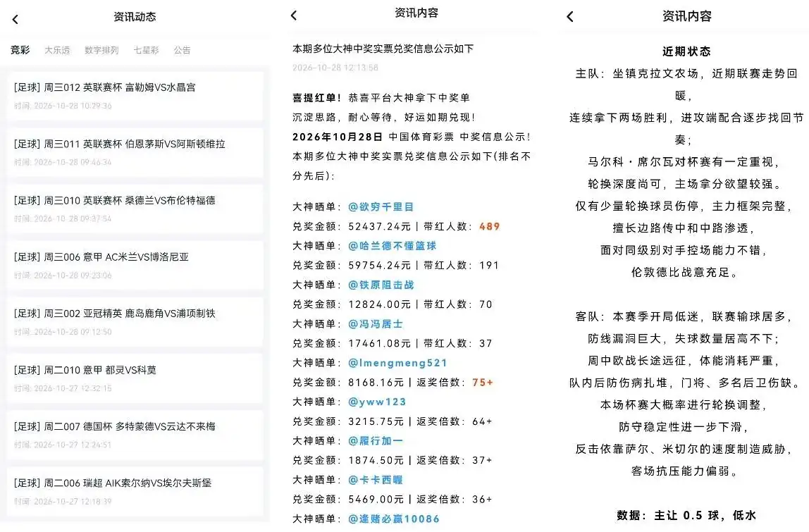
Task: Open 周二006 瑞超 AIK索尔纳VS埃尔夫斯堡 article
Action: coord(135,491)
